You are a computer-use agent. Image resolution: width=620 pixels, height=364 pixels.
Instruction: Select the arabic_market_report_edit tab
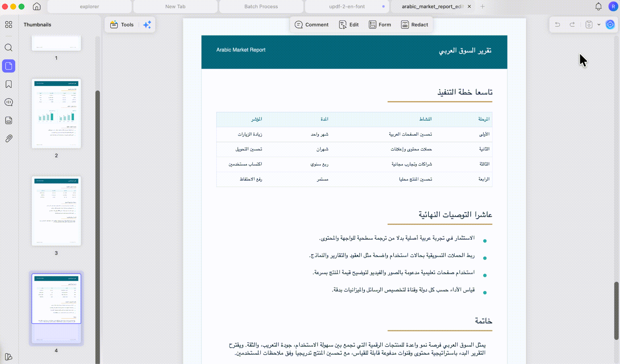coord(432,7)
